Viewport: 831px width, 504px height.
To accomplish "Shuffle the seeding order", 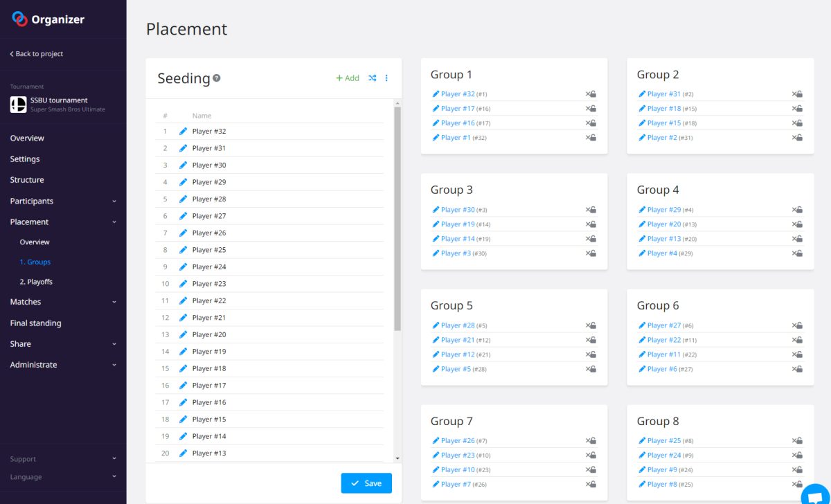I will pos(373,78).
